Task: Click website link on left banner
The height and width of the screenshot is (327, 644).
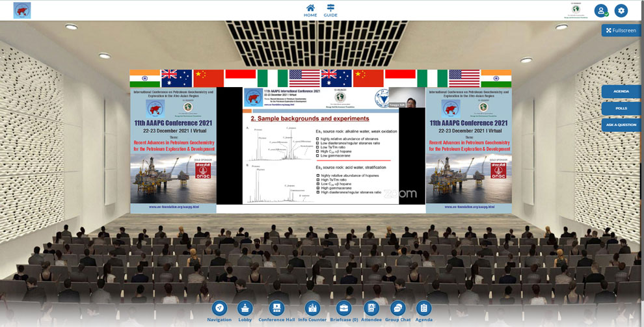Action: [174, 207]
